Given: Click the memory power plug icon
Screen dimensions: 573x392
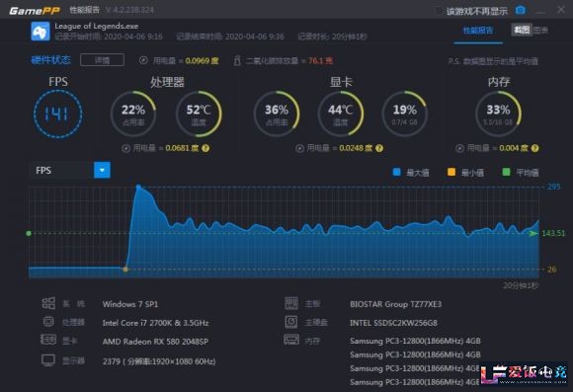Looking at the screenshot, I should pyautogui.click(x=459, y=148).
